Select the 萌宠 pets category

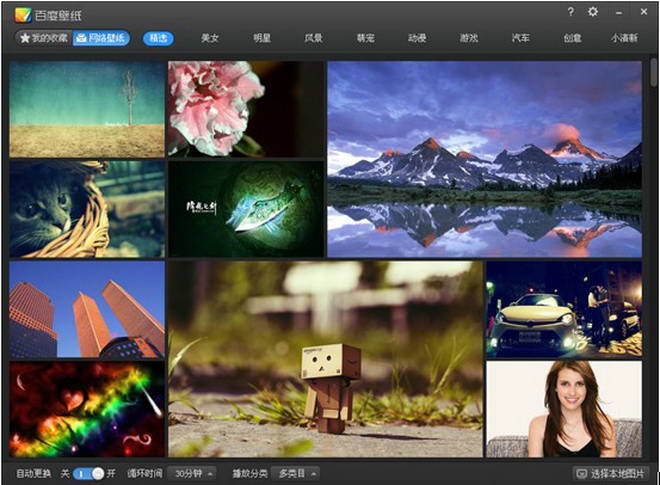point(365,38)
